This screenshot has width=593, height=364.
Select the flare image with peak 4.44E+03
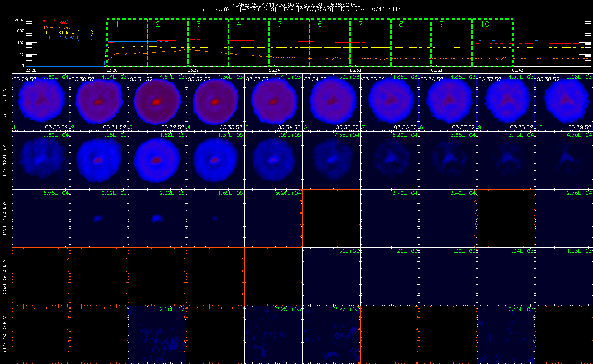[273, 102]
